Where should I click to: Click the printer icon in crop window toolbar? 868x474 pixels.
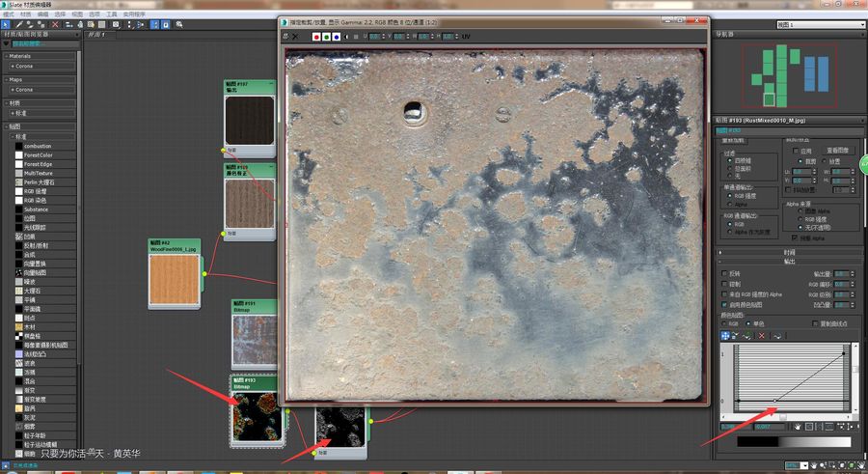pos(285,37)
